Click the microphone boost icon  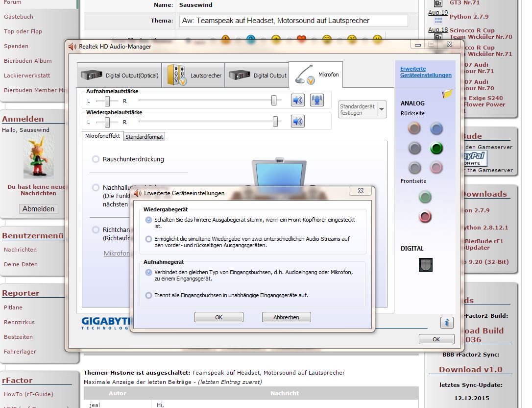[317, 101]
